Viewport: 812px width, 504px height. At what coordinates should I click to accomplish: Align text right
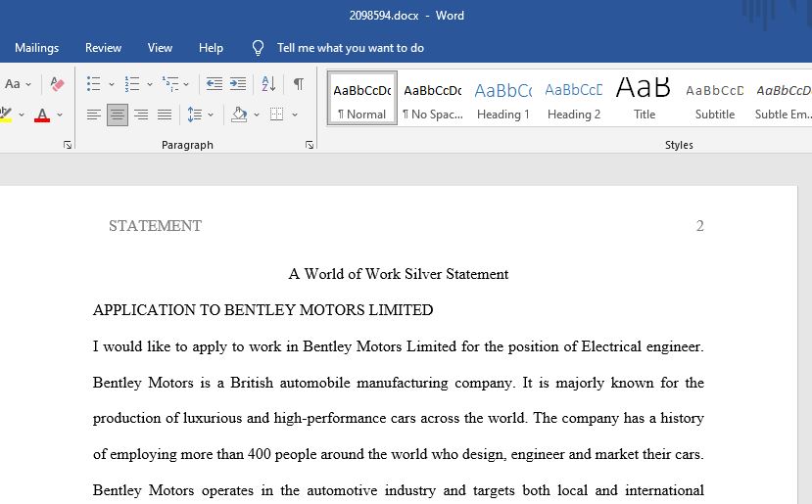[x=141, y=115]
